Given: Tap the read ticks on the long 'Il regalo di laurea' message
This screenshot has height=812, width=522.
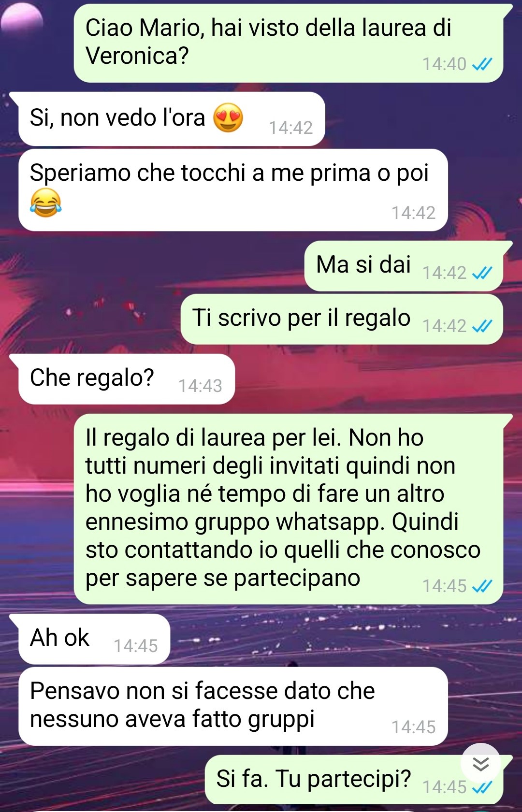Looking at the screenshot, I should (x=482, y=586).
